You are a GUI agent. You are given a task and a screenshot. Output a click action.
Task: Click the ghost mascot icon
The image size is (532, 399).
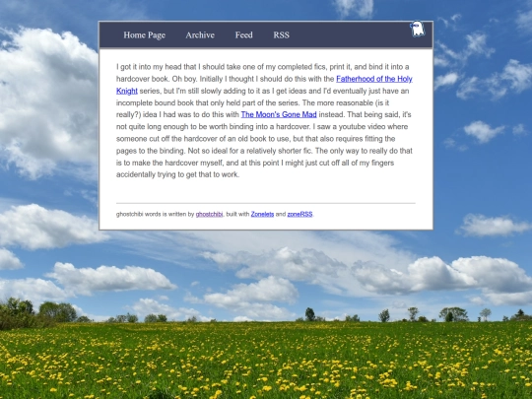418,29
